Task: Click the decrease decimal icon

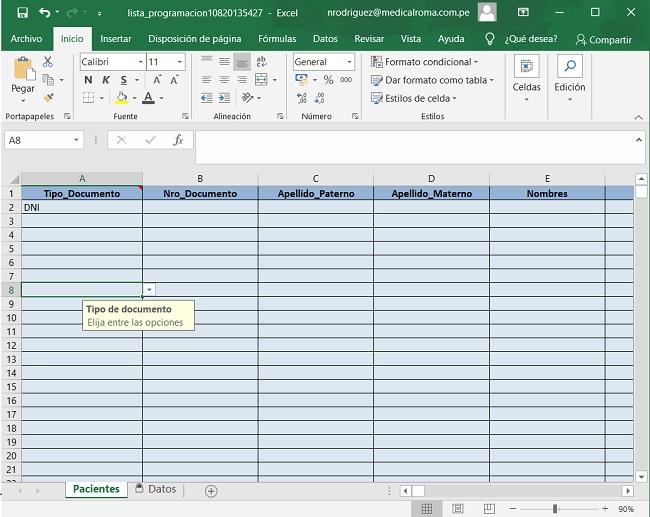Action: pyautogui.click(x=319, y=98)
